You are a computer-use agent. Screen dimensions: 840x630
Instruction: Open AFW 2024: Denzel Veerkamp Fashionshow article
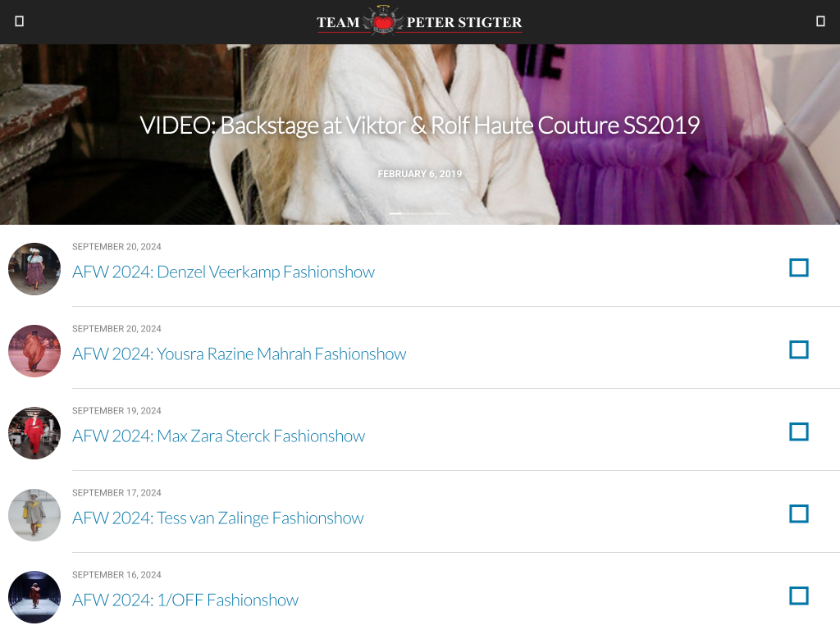click(223, 272)
